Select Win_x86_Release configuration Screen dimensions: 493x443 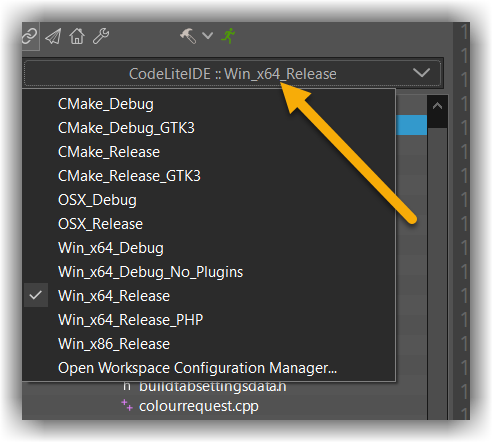[209, 344]
